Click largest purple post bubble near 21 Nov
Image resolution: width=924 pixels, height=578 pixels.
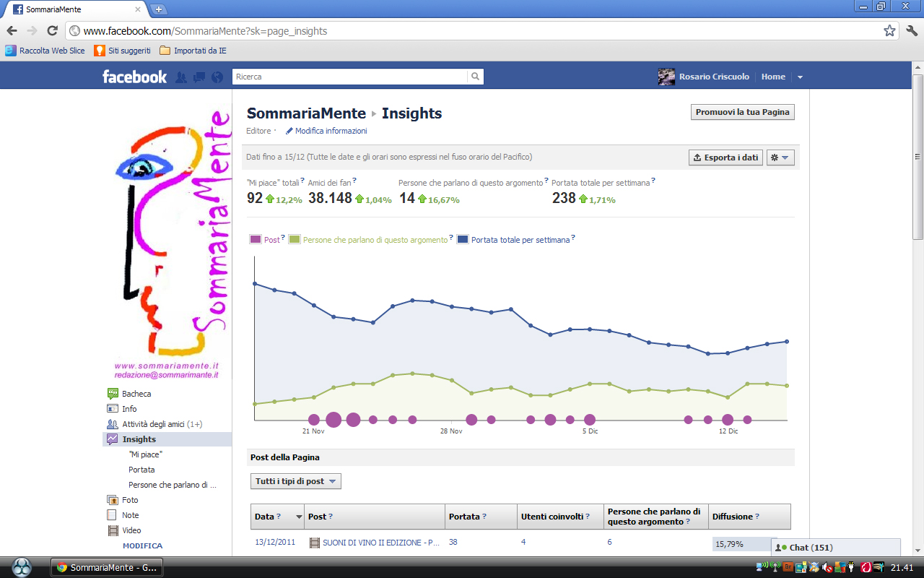[334, 419]
